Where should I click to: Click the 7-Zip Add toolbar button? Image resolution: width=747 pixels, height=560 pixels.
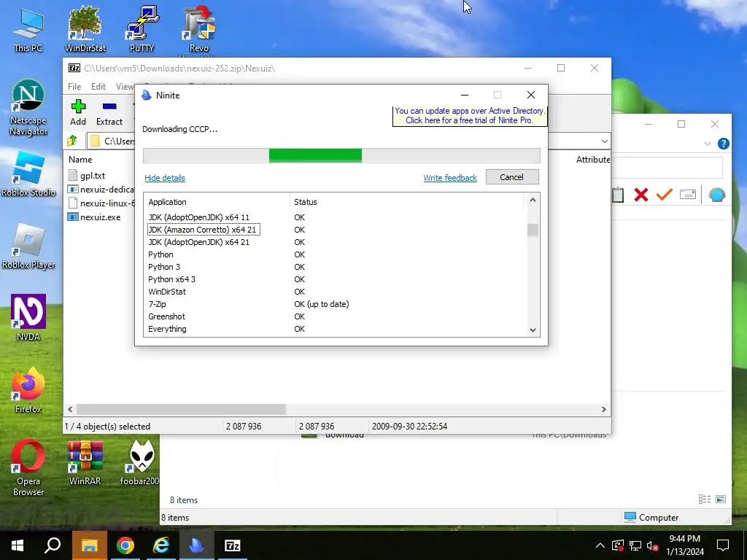pyautogui.click(x=78, y=113)
